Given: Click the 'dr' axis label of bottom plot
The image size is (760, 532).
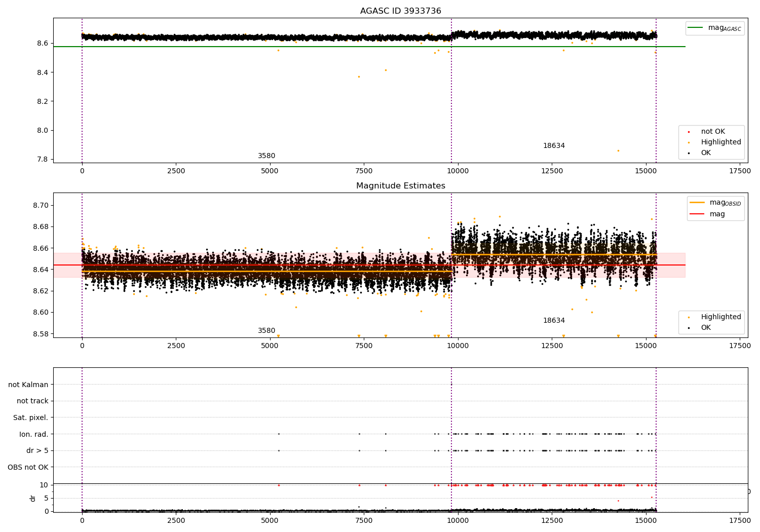Looking at the screenshot, I should [x=33, y=498].
